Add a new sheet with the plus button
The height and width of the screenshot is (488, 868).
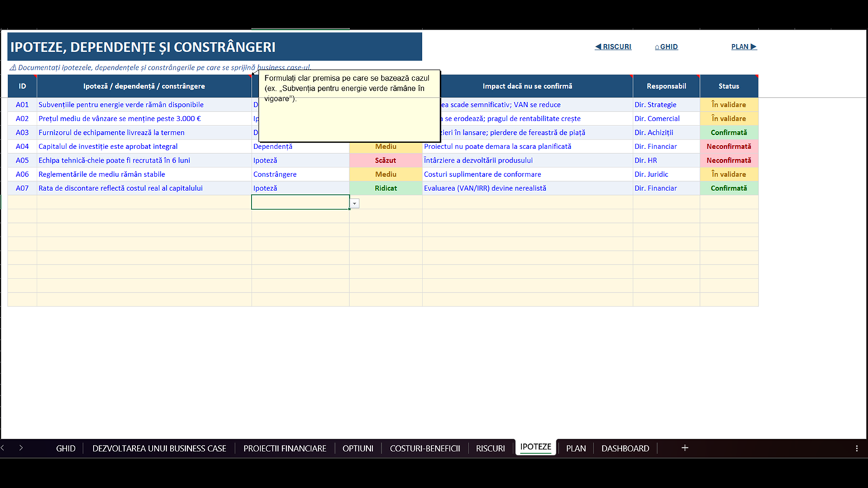[685, 448]
